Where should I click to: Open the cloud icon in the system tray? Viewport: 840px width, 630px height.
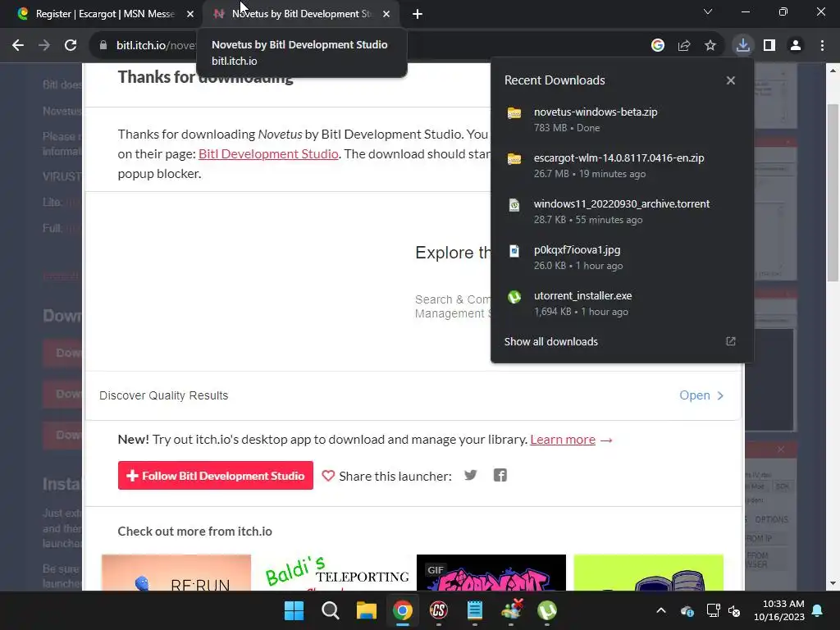(x=687, y=610)
